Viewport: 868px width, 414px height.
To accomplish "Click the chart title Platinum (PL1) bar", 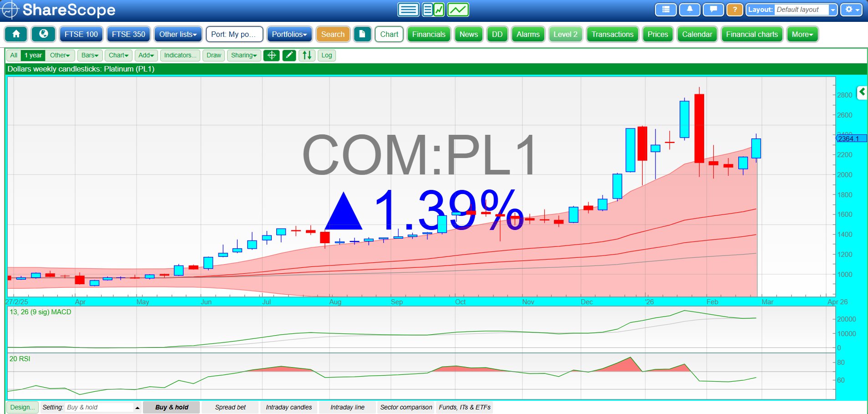I will (x=436, y=69).
